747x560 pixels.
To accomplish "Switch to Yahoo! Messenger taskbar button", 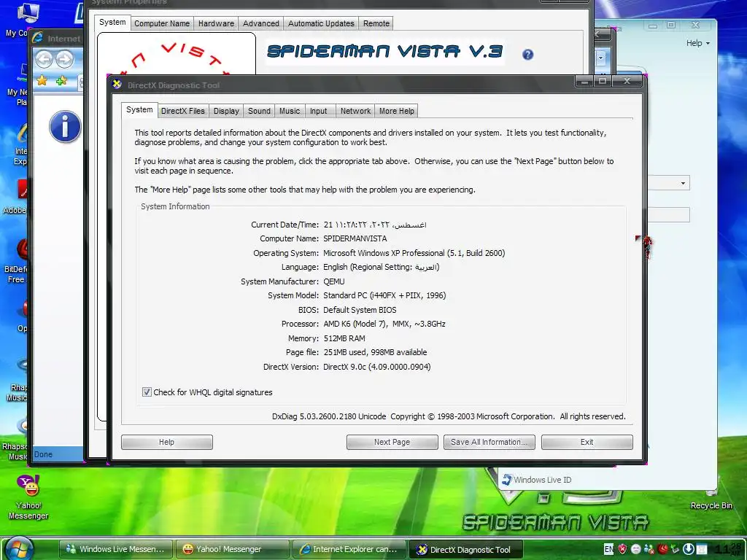I will pos(232,549).
